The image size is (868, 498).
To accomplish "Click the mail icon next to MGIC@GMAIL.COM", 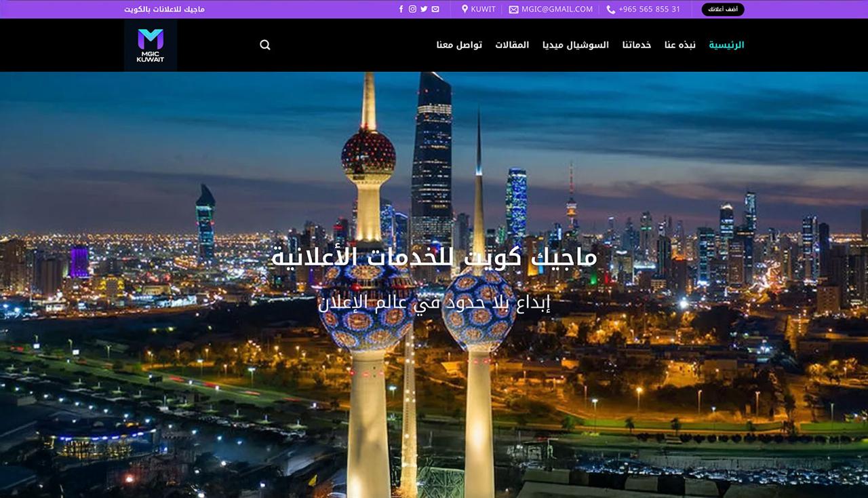I will (x=512, y=9).
